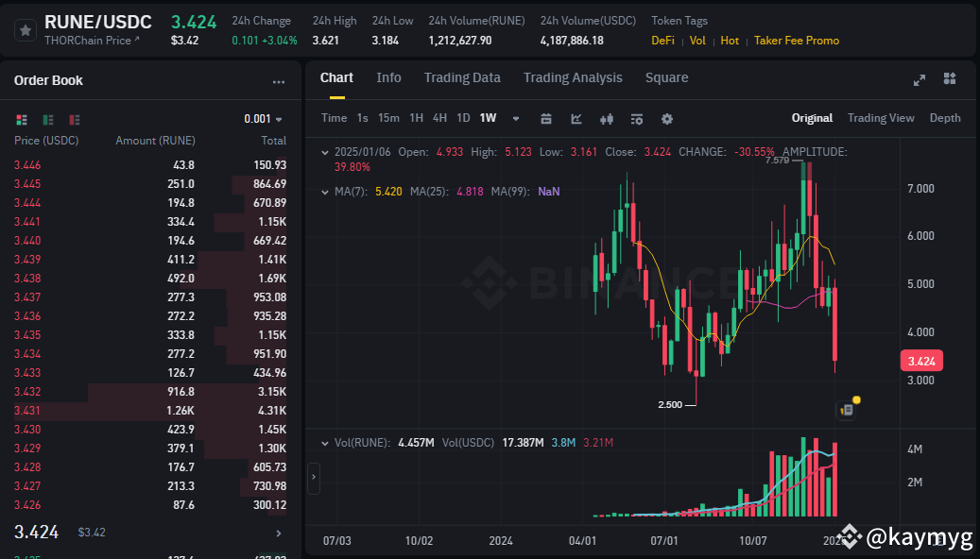Open the chart calendar date picker
Screen dimensions: 980x559
point(546,119)
